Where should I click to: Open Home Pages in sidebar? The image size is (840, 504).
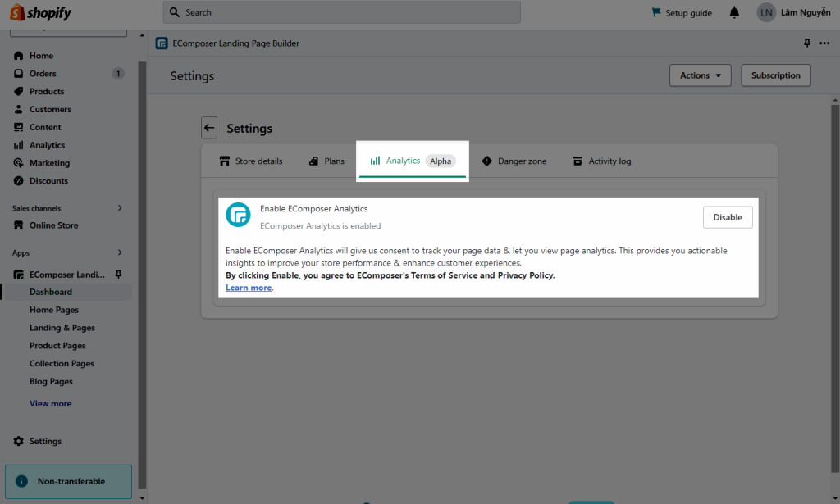coord(54,310)
